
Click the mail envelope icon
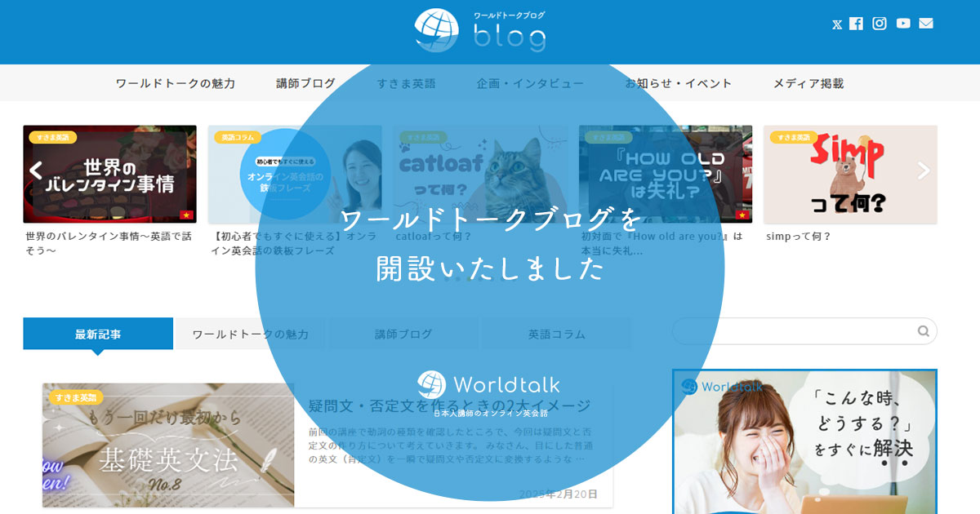(x=926, y=24)
